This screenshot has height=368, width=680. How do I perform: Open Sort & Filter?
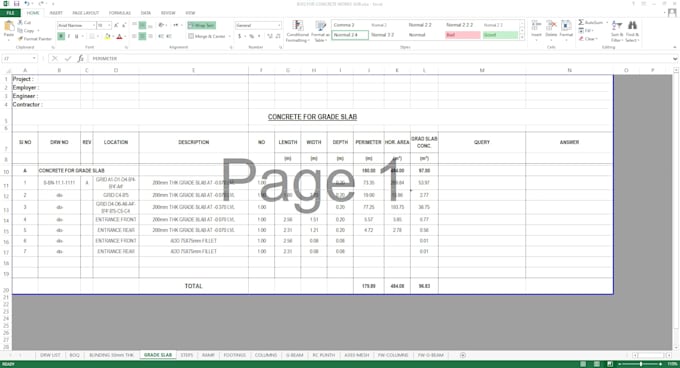click(616, 31)
